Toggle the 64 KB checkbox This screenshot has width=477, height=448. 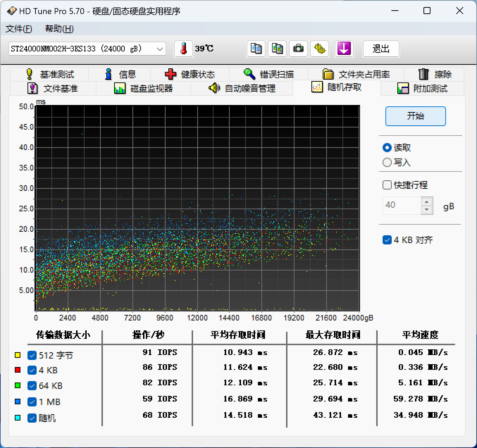pyautogui.click(x=32, y=386)
